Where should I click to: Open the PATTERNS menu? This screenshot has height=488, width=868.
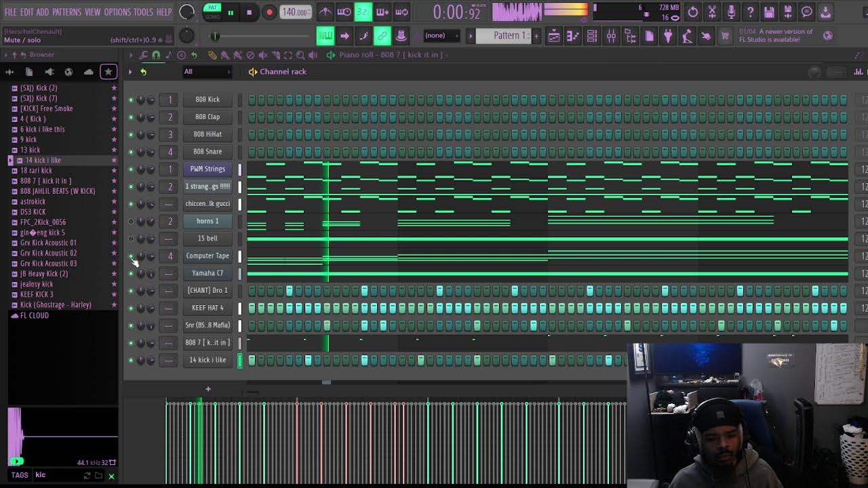(66, 12)
